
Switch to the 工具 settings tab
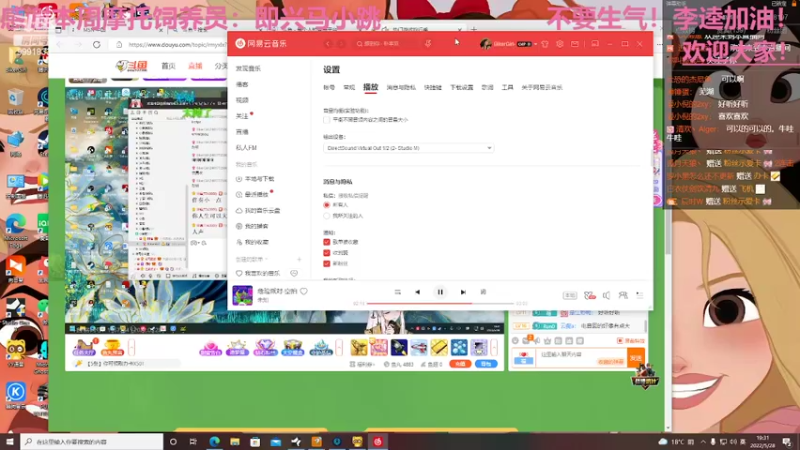507,88
